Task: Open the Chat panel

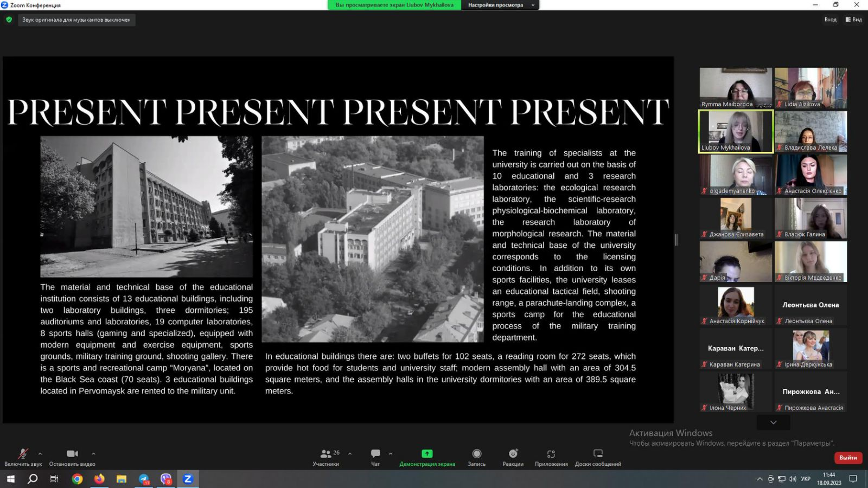Action: click(375, 454)
